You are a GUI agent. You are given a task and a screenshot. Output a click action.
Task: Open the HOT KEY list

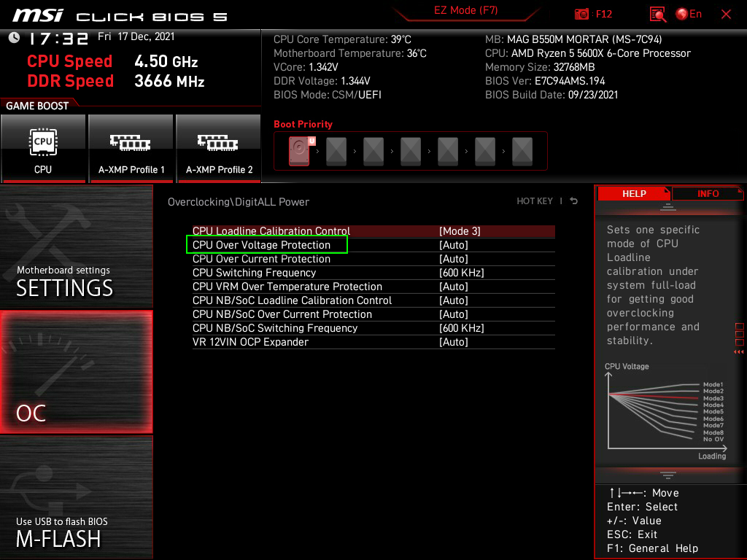[x=535, y=201]
